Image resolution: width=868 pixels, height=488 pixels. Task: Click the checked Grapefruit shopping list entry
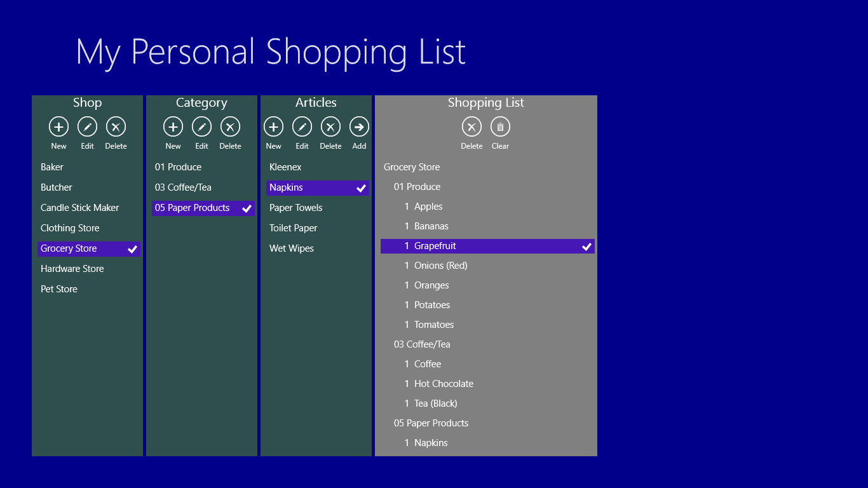[487, 247]
